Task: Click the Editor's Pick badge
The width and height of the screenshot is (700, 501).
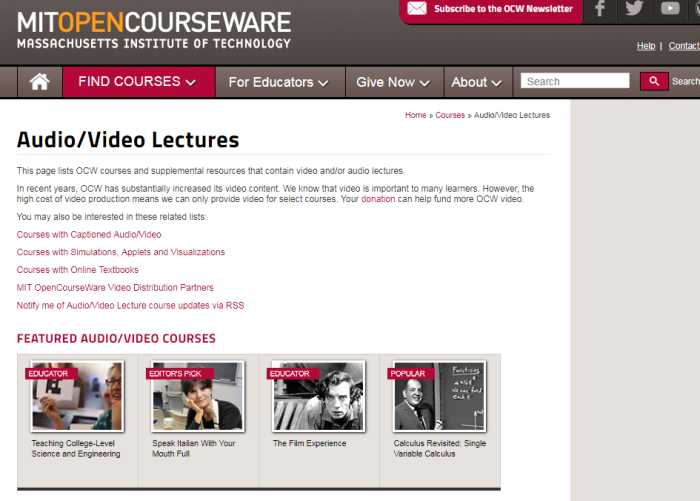Action: [180, 374]
